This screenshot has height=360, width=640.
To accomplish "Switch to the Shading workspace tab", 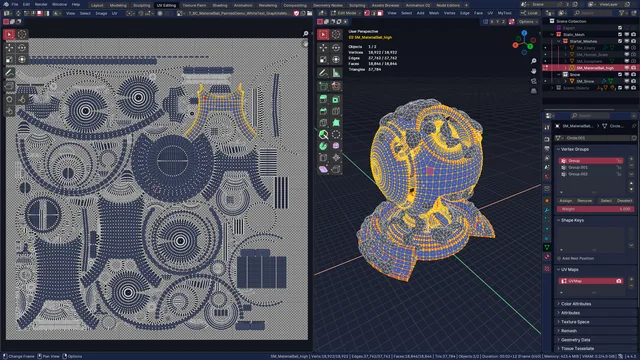I will 220,5.
